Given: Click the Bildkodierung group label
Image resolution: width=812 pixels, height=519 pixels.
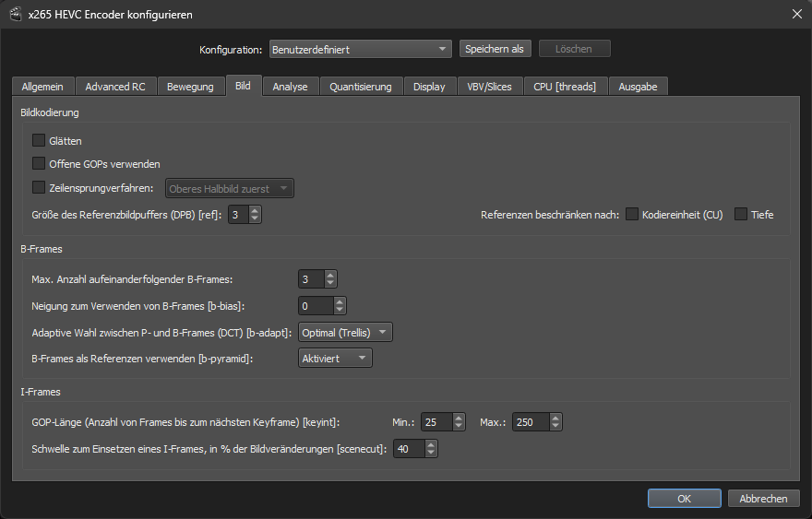Looking at the screenshot, I should (50, 112).
